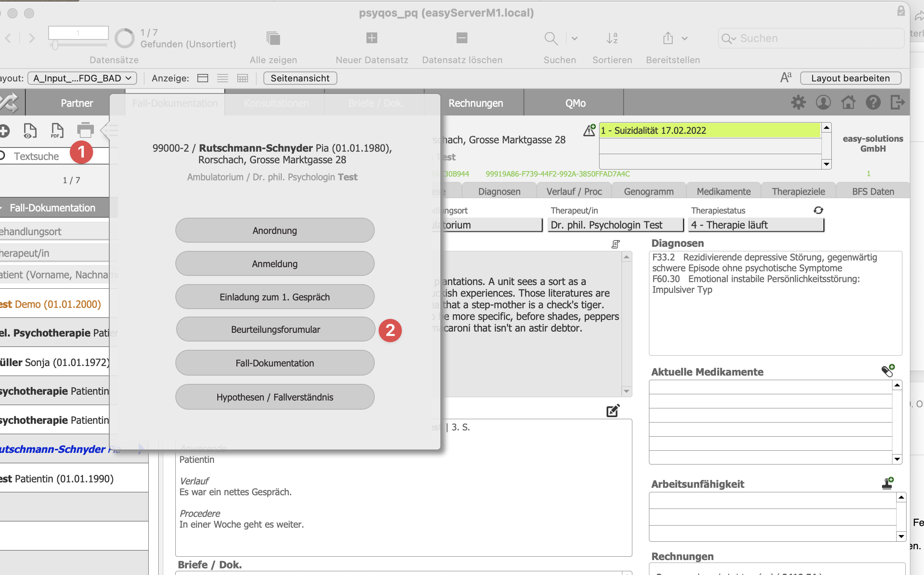924x575 pixels.
Task: Switch to the Medikamente tab
Action: tap(723, 192)
